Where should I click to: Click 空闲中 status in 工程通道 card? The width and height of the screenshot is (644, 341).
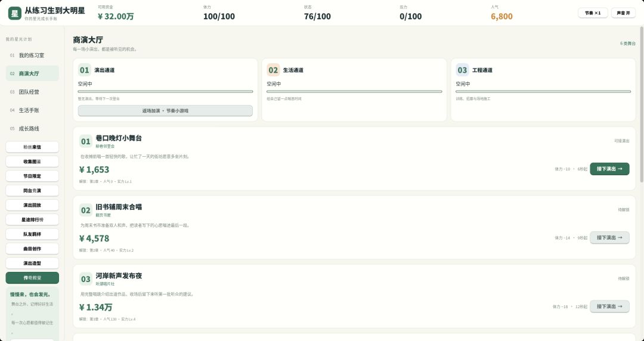coord(463,84)
